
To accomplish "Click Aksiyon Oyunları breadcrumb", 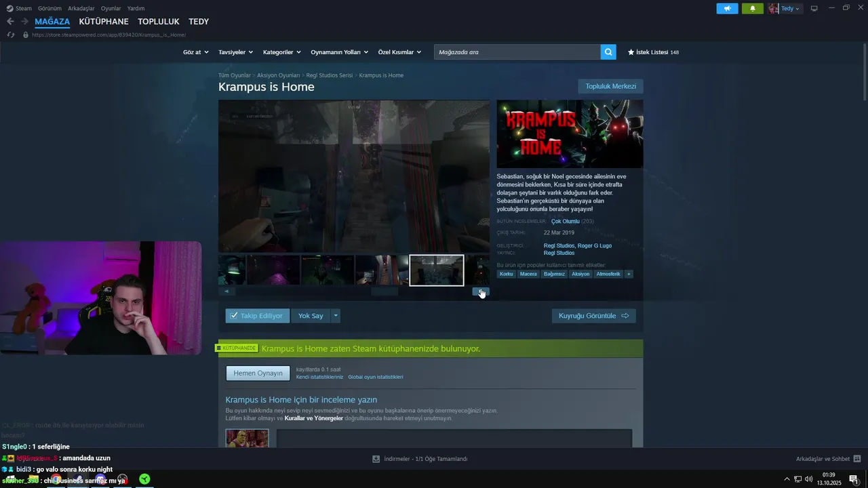I will pos(278,75).
